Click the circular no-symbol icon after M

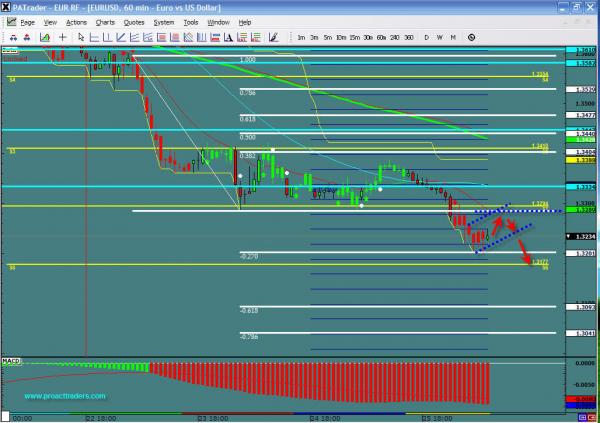tap(474, 37)
